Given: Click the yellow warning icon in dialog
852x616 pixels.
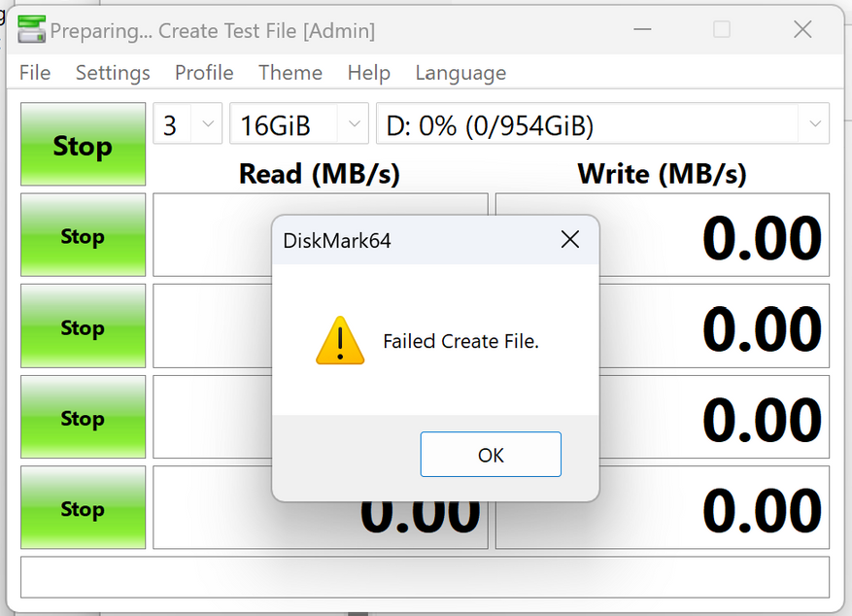Looking at the screenshot, I should pyautogui.click(x=340, y=341).
